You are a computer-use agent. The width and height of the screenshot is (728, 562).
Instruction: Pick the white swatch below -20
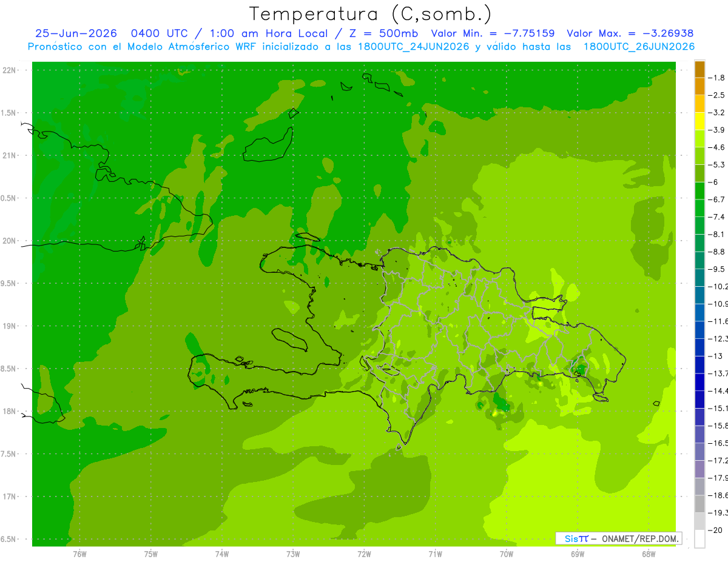tap(699, 539)
